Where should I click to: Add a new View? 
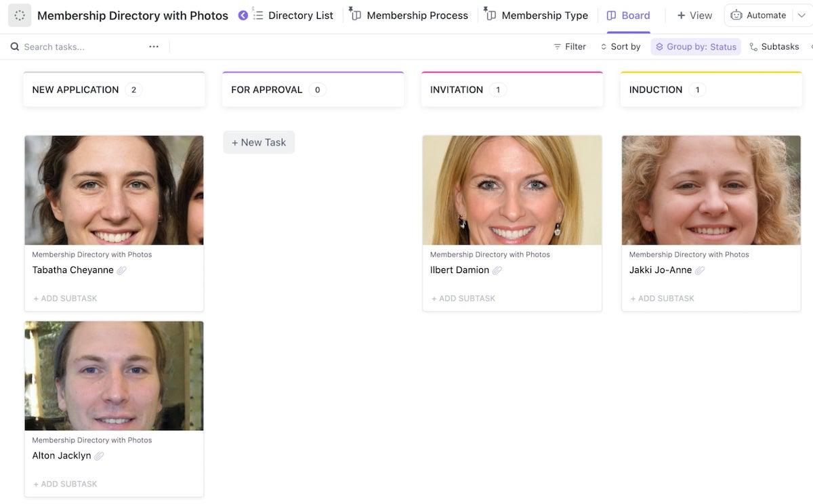[694, 16]
